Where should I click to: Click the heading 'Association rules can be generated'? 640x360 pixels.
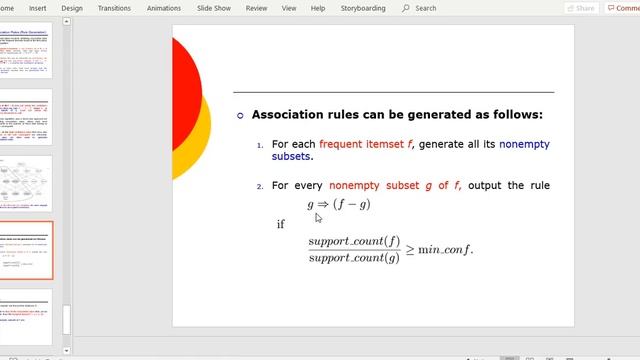397,115
